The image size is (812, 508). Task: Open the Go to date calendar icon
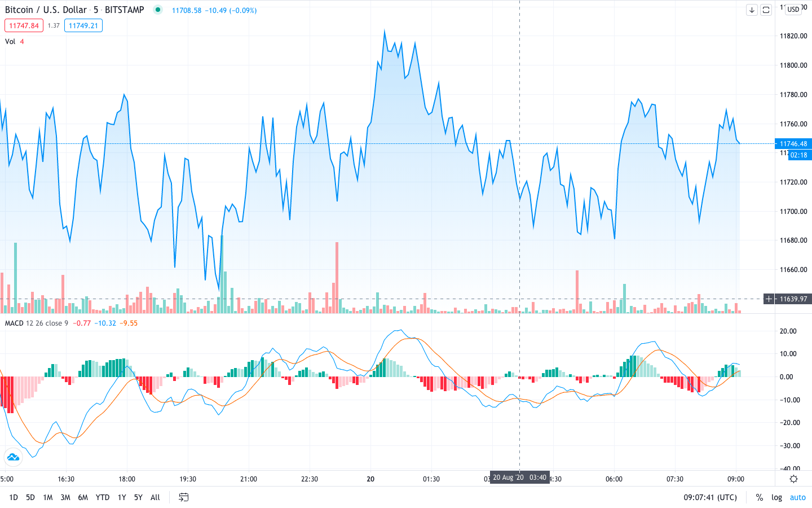(x=184, y=497)
